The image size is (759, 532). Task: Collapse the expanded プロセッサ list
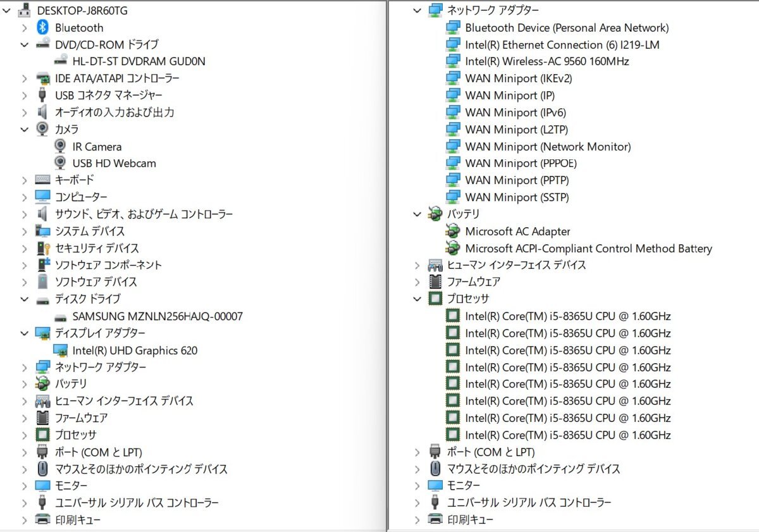(417, 299)
